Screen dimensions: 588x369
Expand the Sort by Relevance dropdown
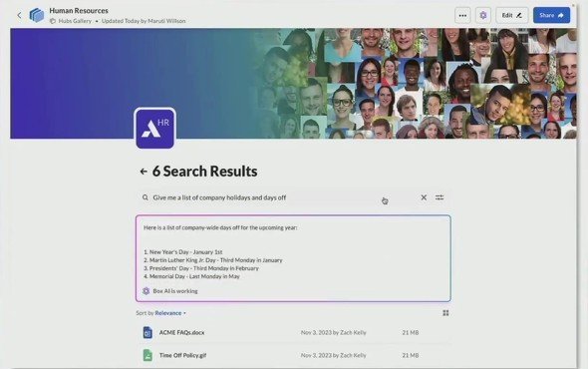click(x=170, y=313)
